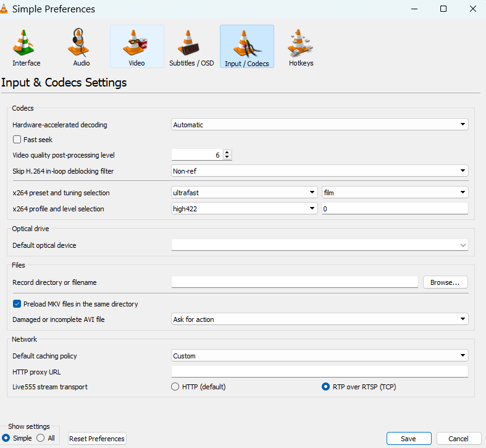
Task: Switch Show settings to All
Action: coord(41,438)
